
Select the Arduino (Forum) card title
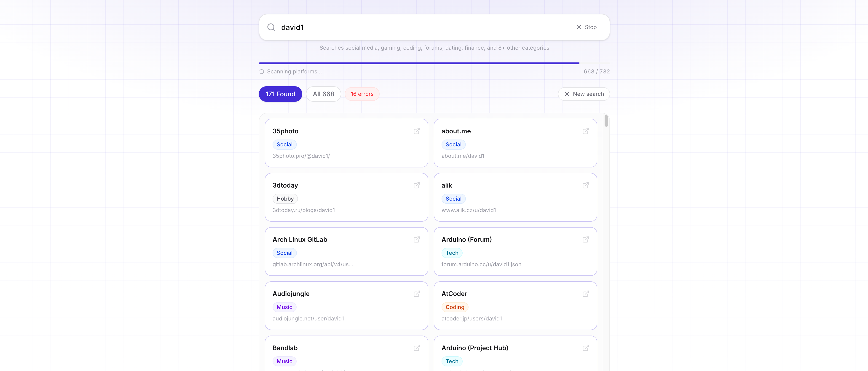(466, 239)
